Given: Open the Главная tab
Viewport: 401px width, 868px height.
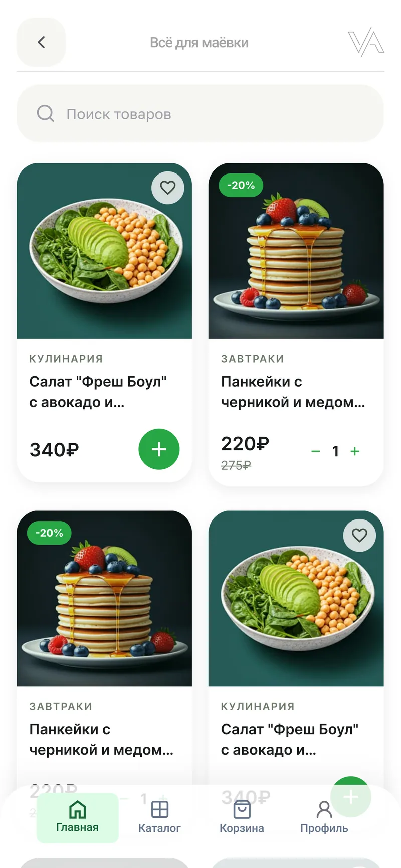Looking at the screenshot, I should (77, 817).
